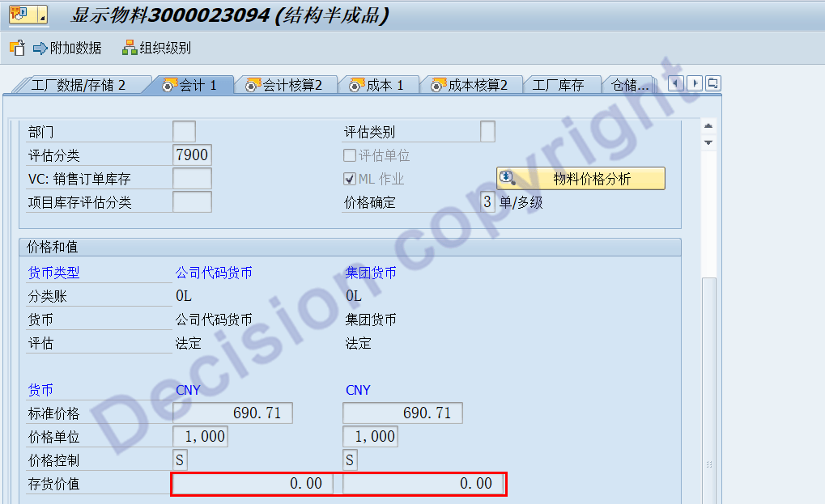Open 组织级别 organizational levels

point(157,48)
